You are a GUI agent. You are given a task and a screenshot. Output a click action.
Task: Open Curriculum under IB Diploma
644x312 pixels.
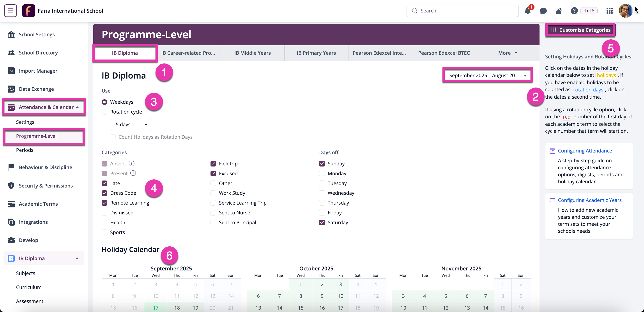pyautogui.click(x=29, y=287)
